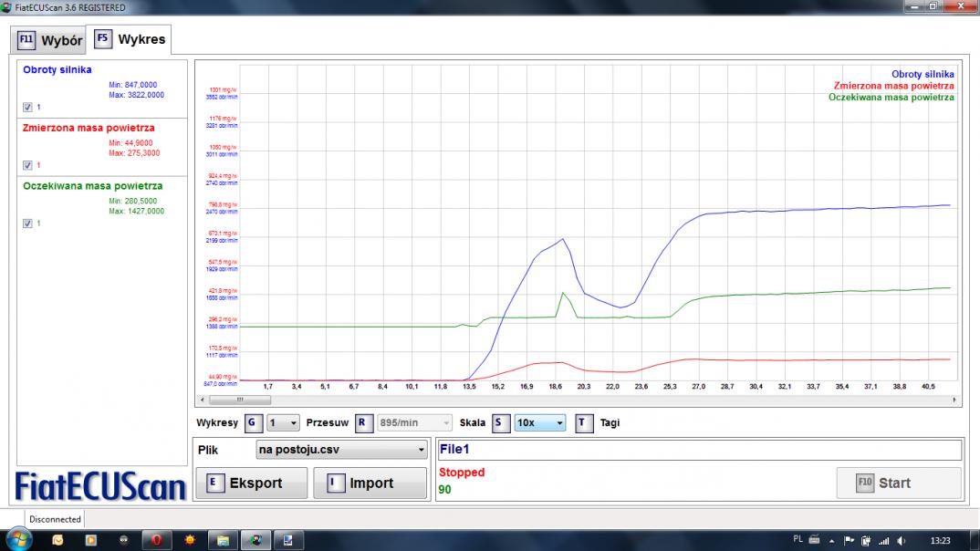Screen dimensions: 980x551
Task: Toggle the Zmierzona masa powietrza checkbox
Action: [x=27, y=165]
